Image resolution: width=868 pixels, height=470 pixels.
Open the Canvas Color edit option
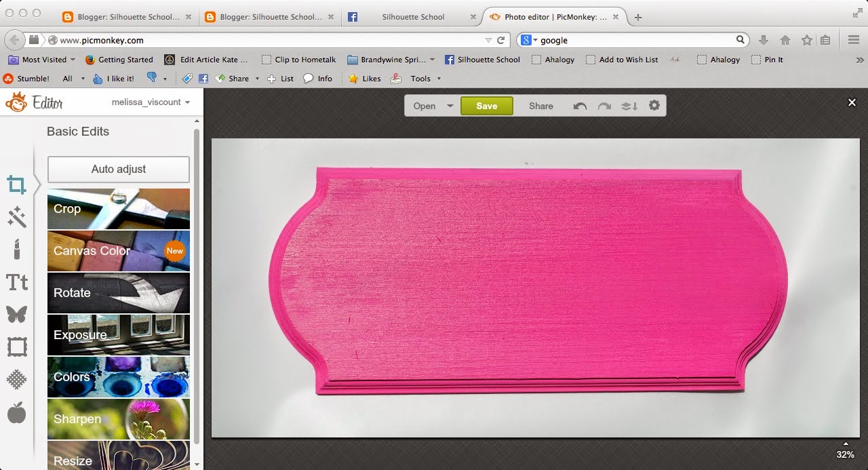point(119,251)
